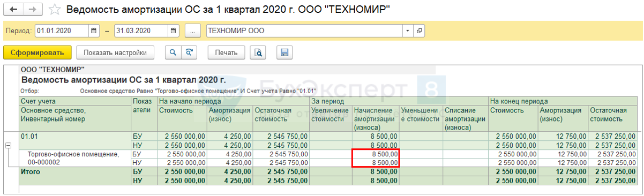Screen dimensions: 644x196
Task: Select БУ accrual 8 500,00 for Торгово-офисное помещение
Action: point(375,154)
